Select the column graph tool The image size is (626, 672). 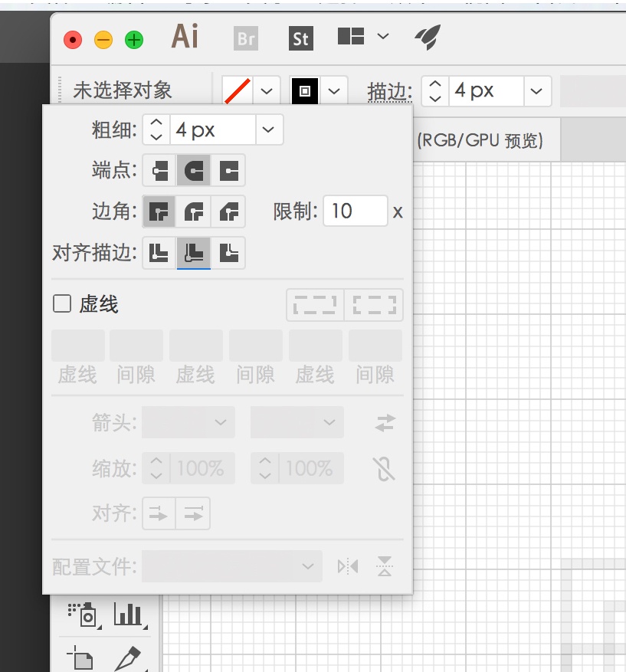(129, 615)
